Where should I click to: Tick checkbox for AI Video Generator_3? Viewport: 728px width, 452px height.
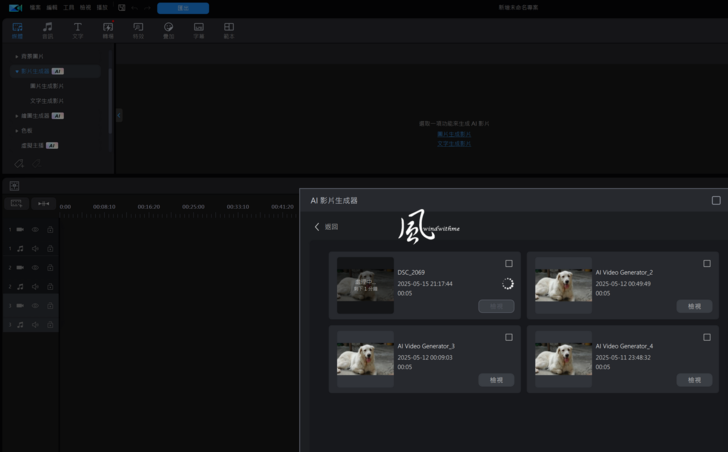[509, 337]
